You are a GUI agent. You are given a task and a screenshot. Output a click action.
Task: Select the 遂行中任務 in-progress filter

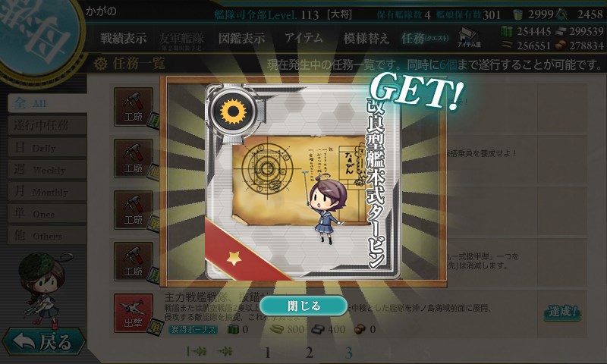tap(47, 125)
